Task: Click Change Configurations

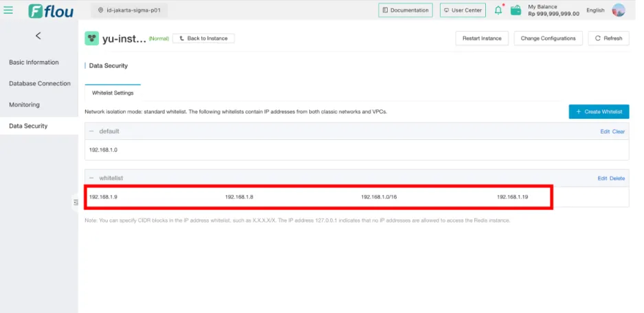Action: point(548,38)
